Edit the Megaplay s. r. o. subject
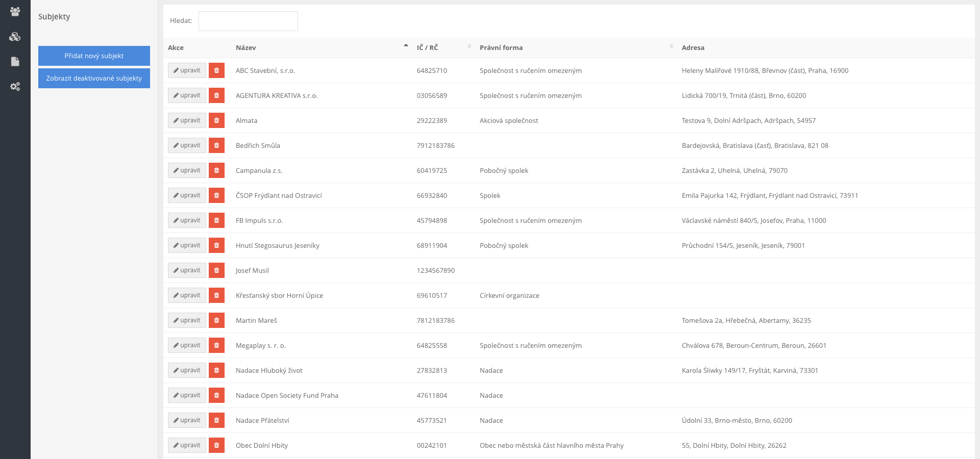Image resolution: width=980 pixels, height=459 pixels. (187, 345)
